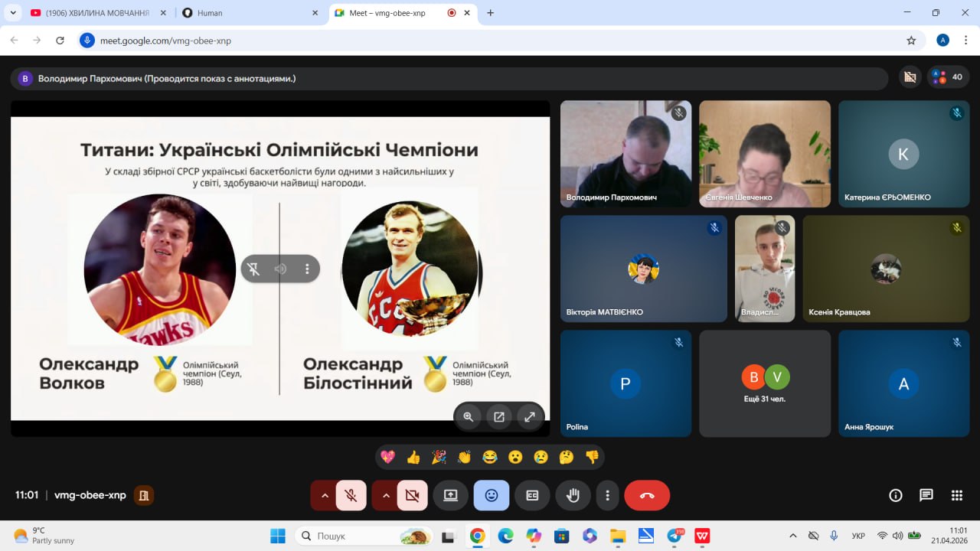Image resolution: width=980 pixels, height=551 pixels.
Task: Open presentation in a new window
Action: pyautogui.click(x=499, y=417)
